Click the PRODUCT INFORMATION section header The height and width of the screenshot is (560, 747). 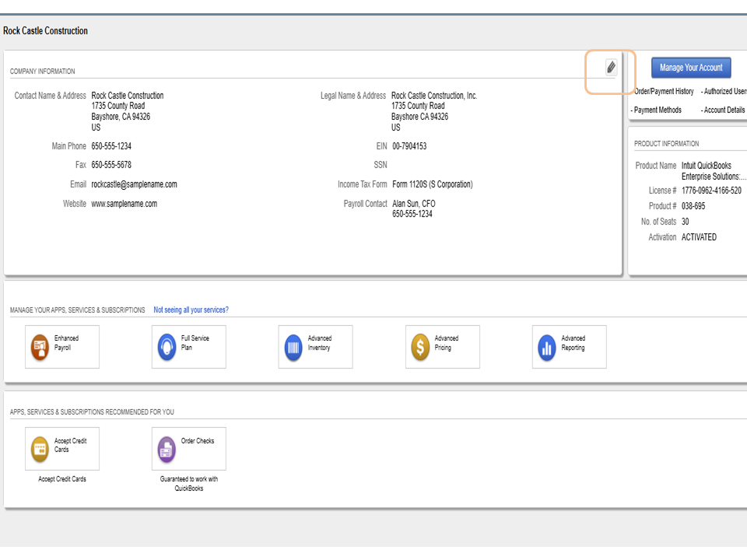667,144
